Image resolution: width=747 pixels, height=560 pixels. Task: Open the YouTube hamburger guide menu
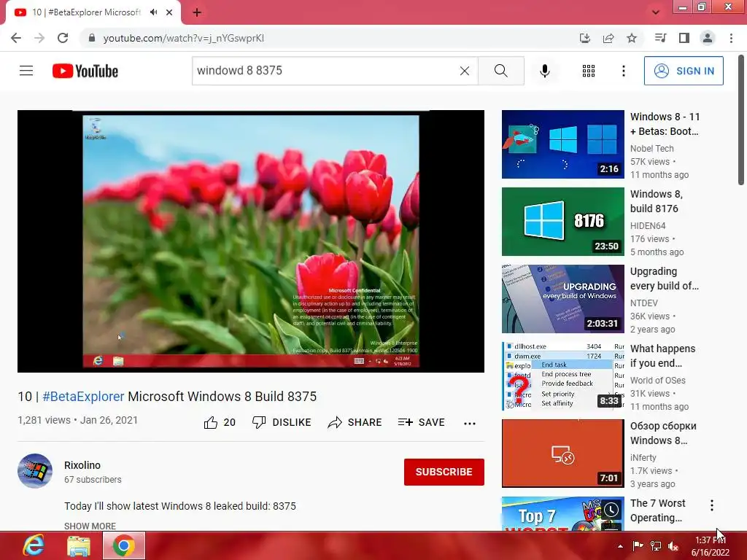(x=26, y=71)
